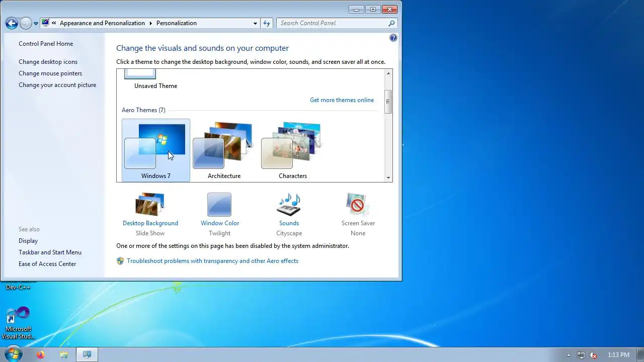The width and height of the screenshot is (644, 362).
Task: Click the Show desktop button at taskbar end
Action: click(x=640, y=354)
